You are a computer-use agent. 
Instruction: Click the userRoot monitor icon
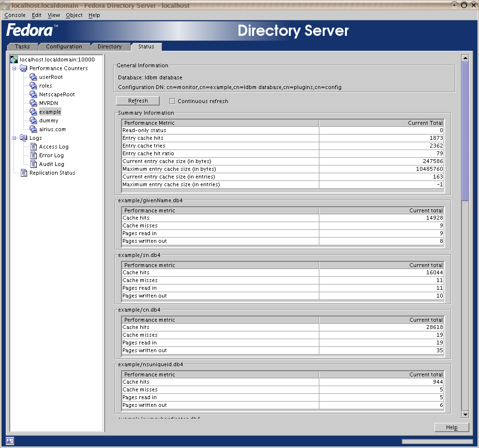[33, 77]
